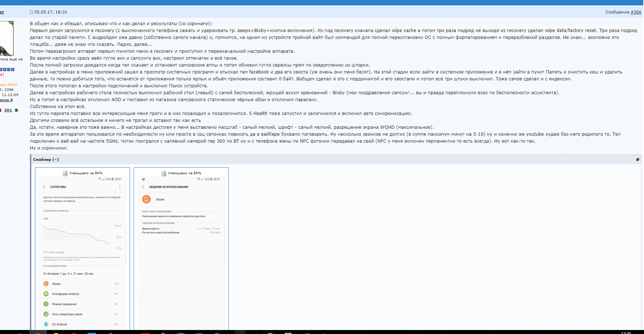Click the blue rating squares under the avatar
Image resolution: width=644 pixels, height=334 pixels.
(7, 69)
